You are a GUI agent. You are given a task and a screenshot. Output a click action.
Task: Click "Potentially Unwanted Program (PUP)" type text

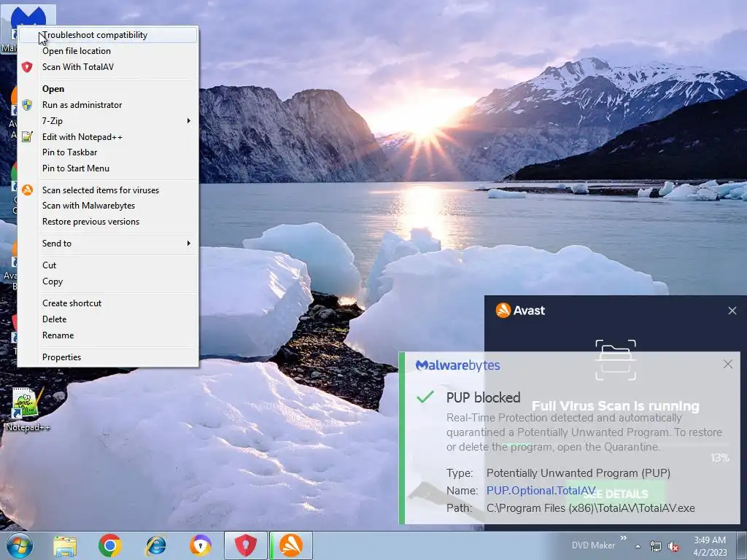coord(578,473)
